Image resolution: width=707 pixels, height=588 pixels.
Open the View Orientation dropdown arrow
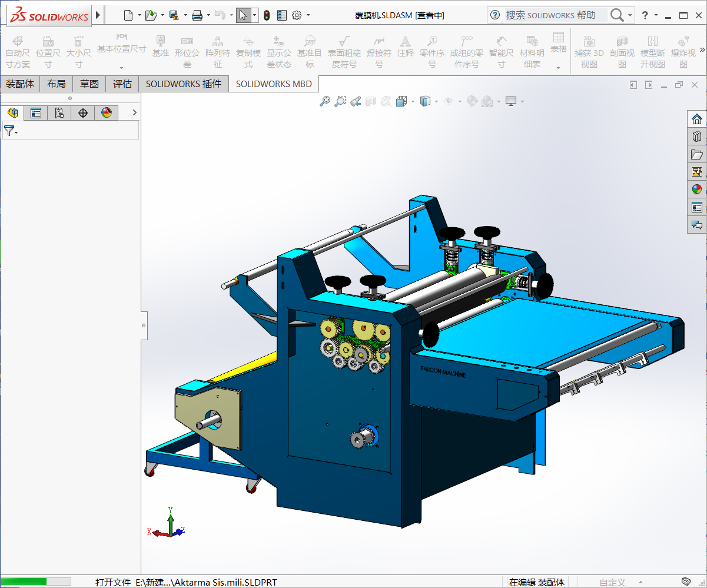(x=413, y=101)
